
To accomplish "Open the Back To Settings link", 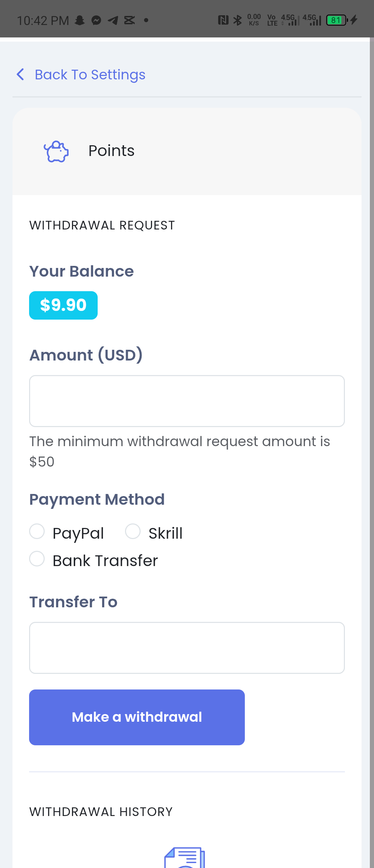I will tap(90, 75).
